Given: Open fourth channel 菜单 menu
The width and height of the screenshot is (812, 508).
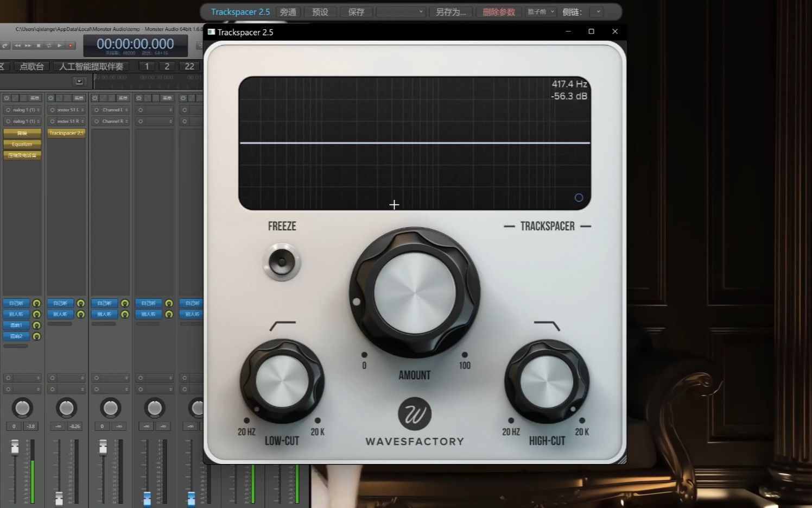Looking at the screenshot, I should (167, 98).
